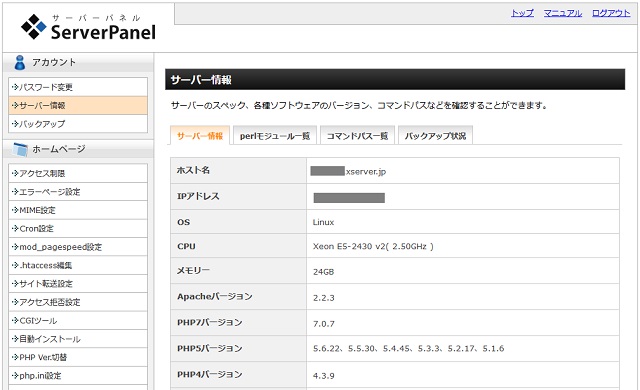Switch to the バックアップ状況 tab
This screenshot has height=390, width=640.
[435, 135]
